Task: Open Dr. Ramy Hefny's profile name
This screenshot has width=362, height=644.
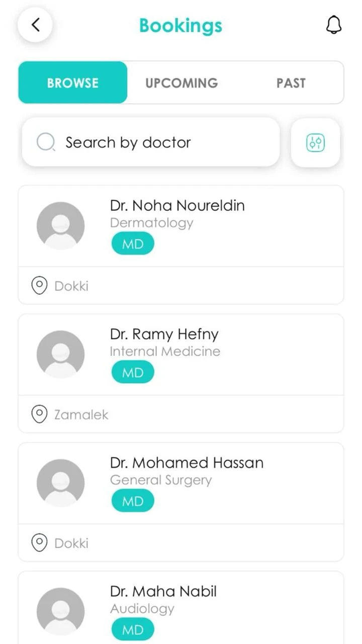Action: pyautogui.click(x=164, y=334)
